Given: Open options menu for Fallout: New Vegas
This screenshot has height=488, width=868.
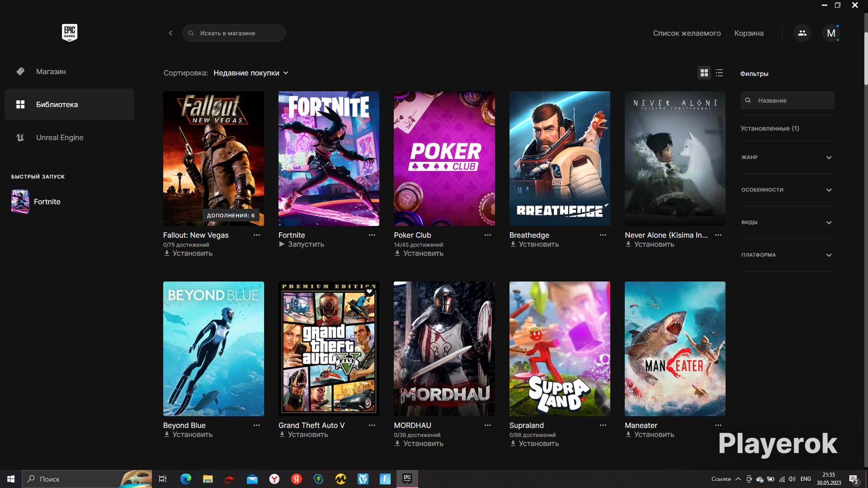Looking at the screenshot, I should point(257,235).
